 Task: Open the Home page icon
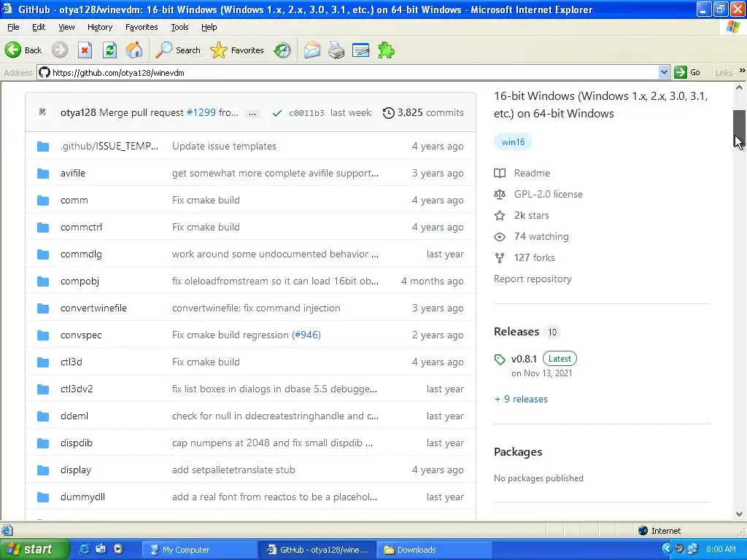134,50
